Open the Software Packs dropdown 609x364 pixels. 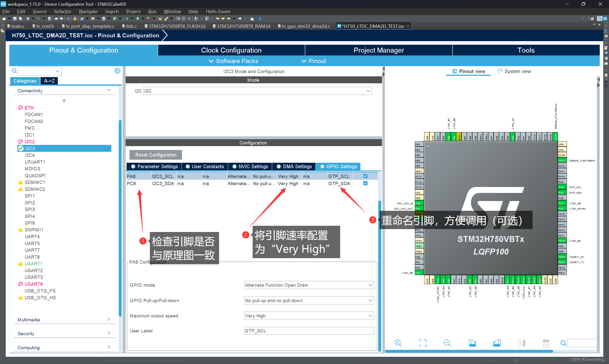[x=233, y=61]
